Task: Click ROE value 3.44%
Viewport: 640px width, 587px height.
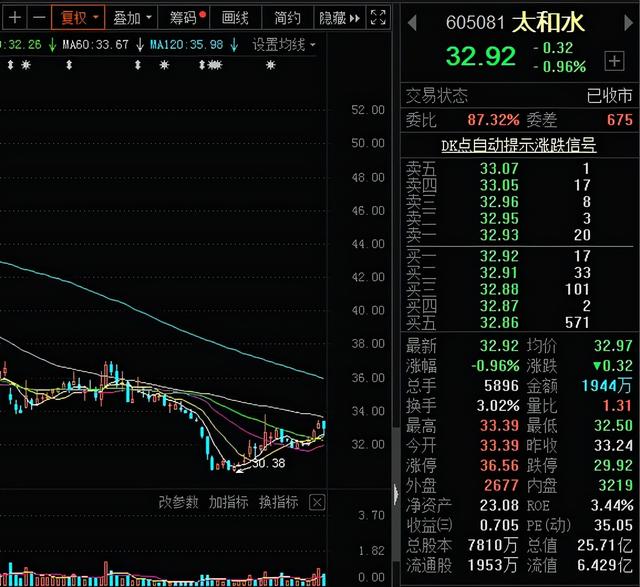Action: click(x=612, y=505)
